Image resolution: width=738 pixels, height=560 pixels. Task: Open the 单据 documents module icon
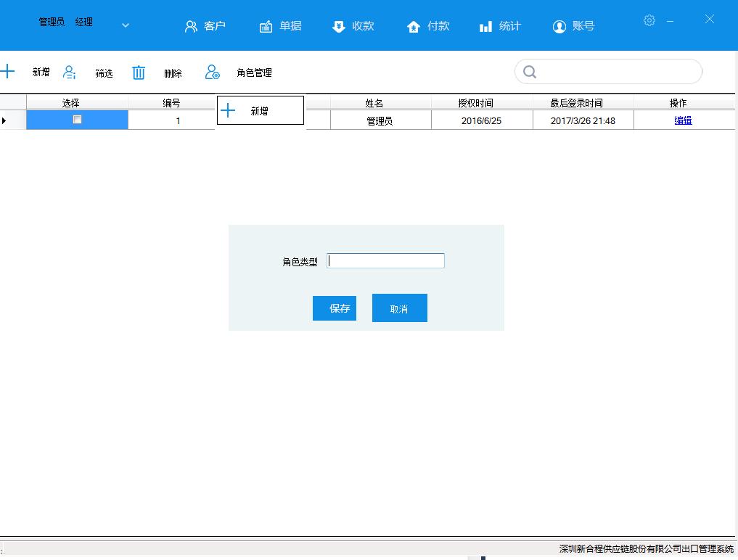[266, 26]
